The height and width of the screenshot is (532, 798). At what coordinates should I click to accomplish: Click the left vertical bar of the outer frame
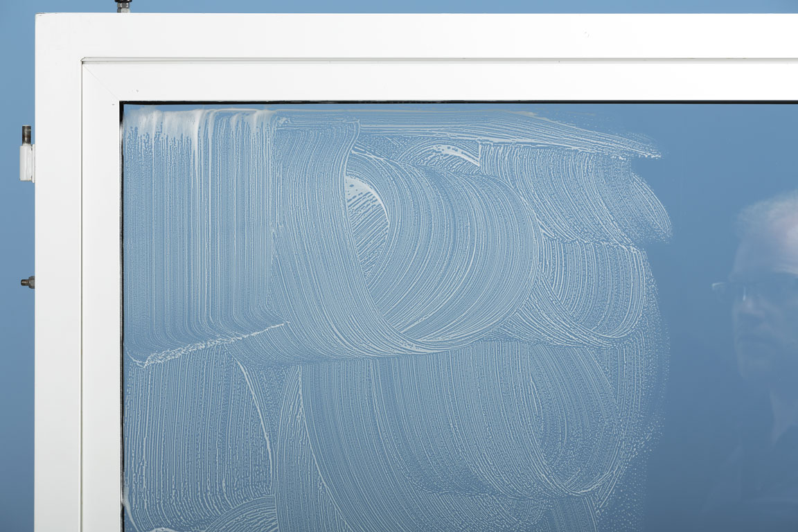[x=57, y=312]
